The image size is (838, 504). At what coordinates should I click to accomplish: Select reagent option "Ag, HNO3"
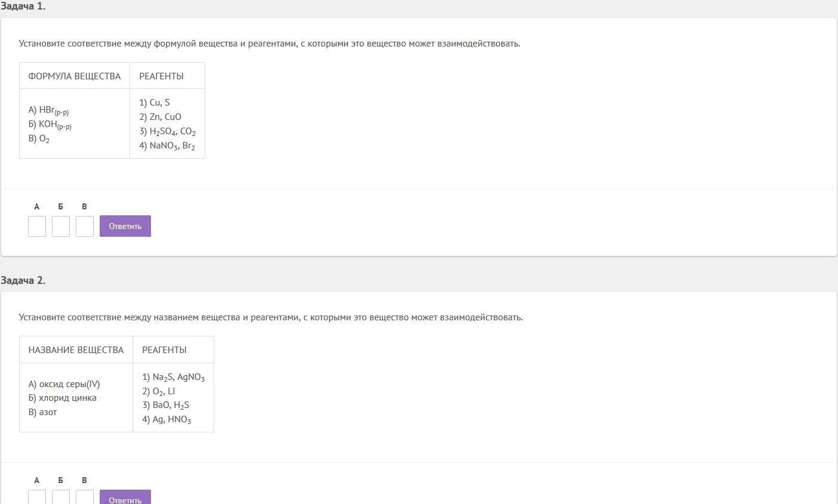[167, 419]
